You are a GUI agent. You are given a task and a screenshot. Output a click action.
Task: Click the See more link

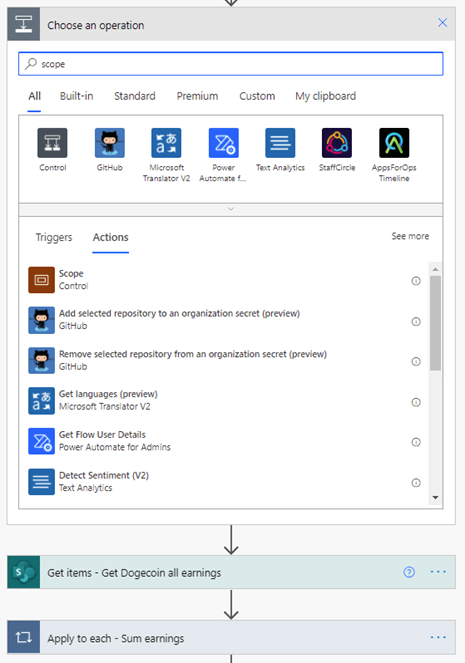[410, 236]
